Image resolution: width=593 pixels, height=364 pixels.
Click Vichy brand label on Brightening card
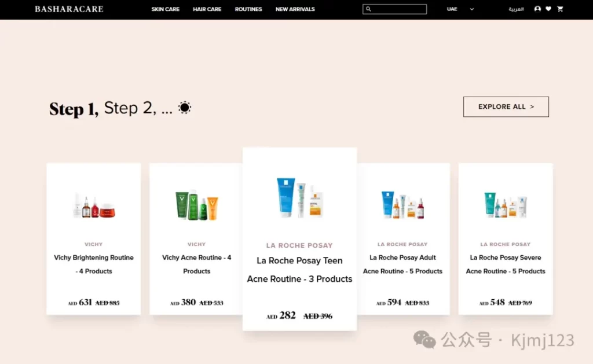(x=94, y=244)
